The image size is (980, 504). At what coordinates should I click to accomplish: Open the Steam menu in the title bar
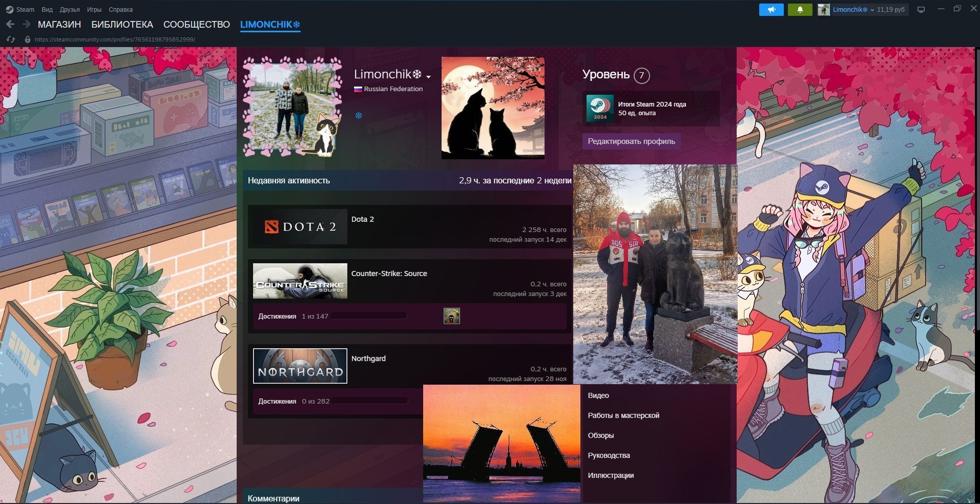click(x=20, y=10)
